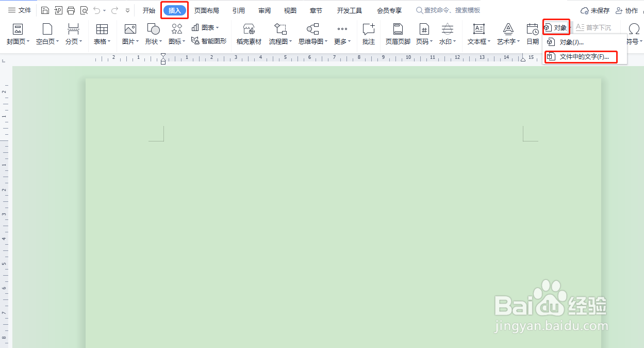Expand the 分页 dropdown arrow
Screen dimensions: 644x348
tap(80, 42)
